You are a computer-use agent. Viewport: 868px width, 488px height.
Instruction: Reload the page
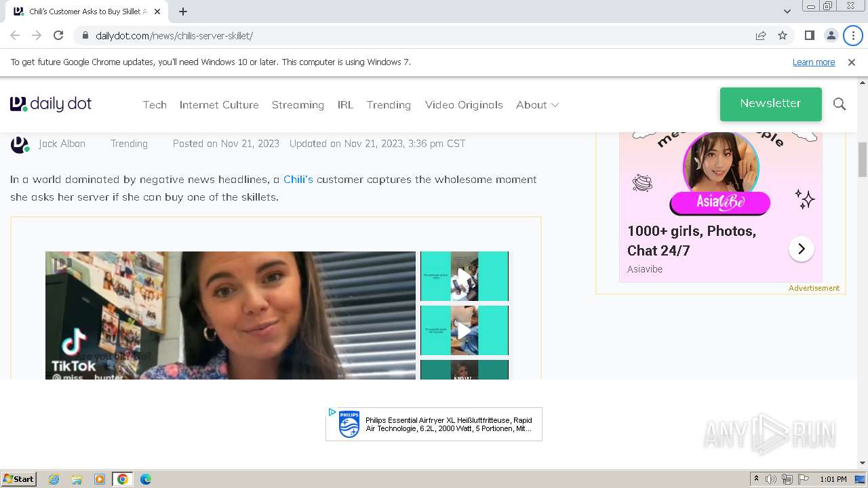click(58, 35)
